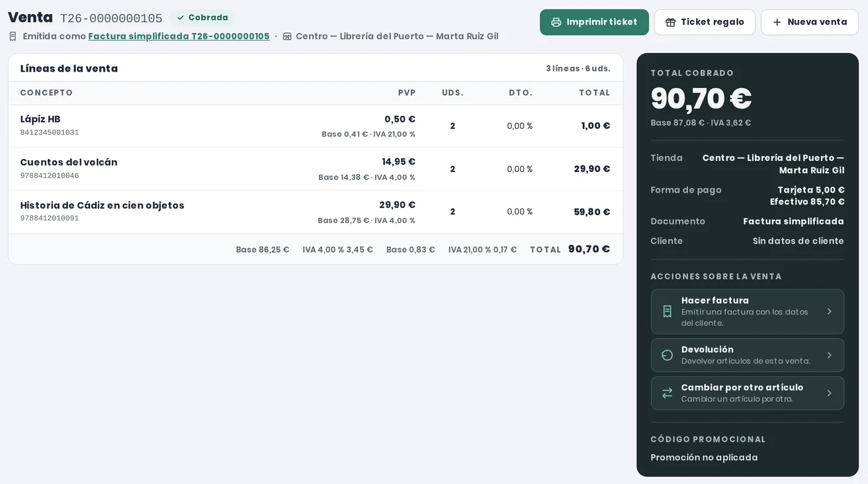Click the 14,95 € unit price
The image size is (868, 484).
398,162
